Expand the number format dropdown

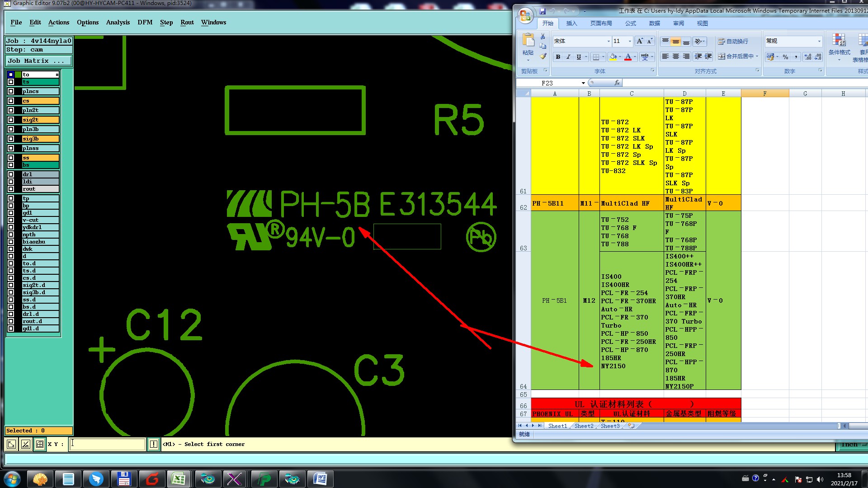[x=819, y=41]
